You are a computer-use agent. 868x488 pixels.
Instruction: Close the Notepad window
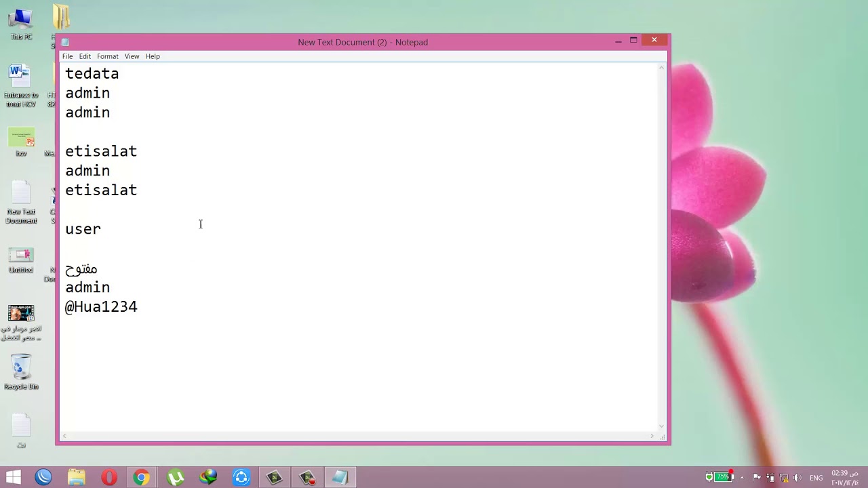click(654, 40)
